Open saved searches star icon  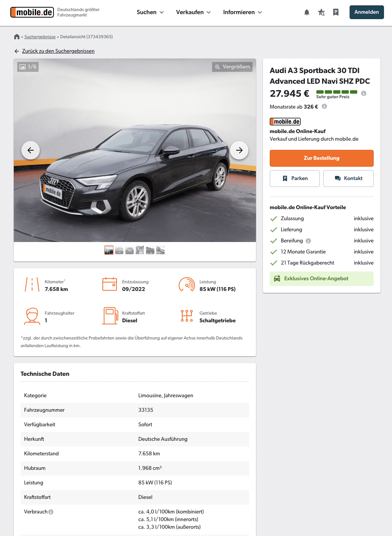click(x=321, y=12)
